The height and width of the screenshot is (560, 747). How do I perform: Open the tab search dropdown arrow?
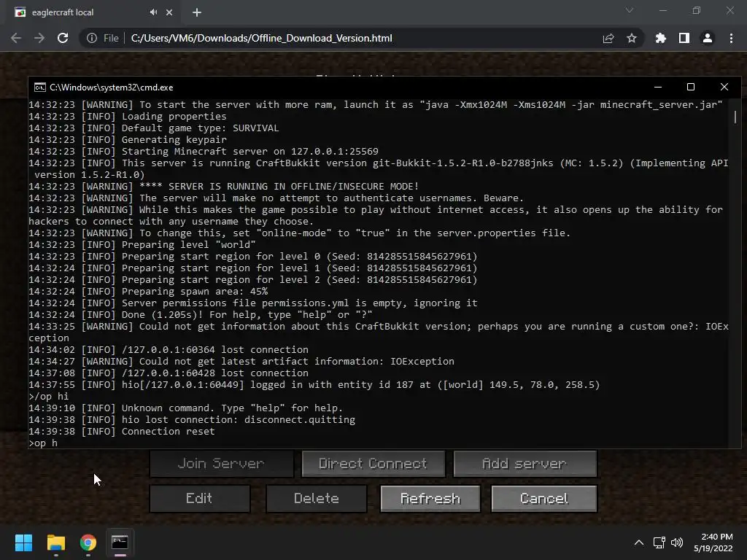pos(630,10)
